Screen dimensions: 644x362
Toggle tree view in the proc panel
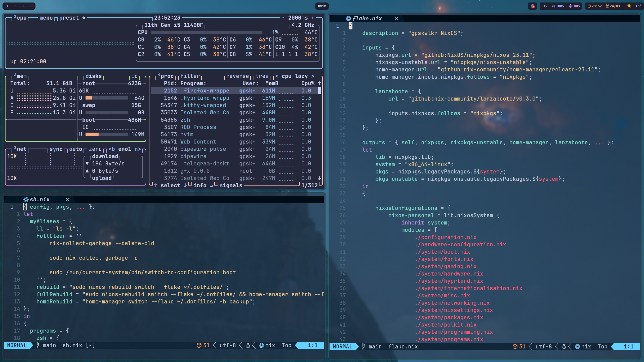262,76
